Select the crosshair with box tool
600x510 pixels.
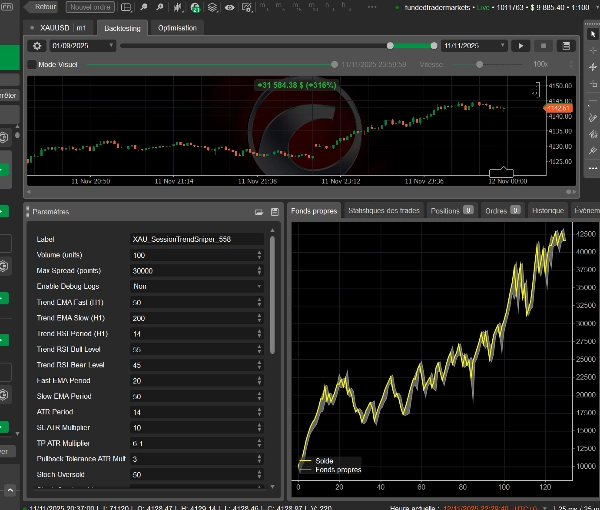click(x=593, y=84)
